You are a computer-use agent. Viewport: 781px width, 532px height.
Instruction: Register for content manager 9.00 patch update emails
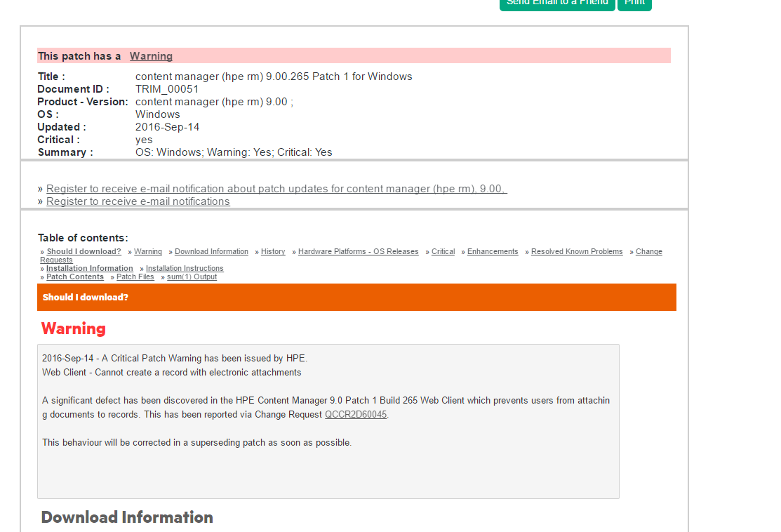tap(276, 189)
